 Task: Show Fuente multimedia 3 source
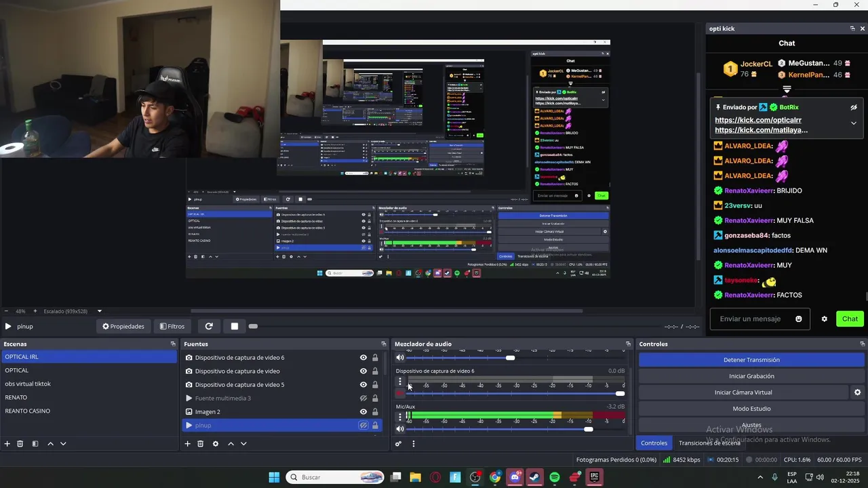pyautogui.click(x=363, y=399)
